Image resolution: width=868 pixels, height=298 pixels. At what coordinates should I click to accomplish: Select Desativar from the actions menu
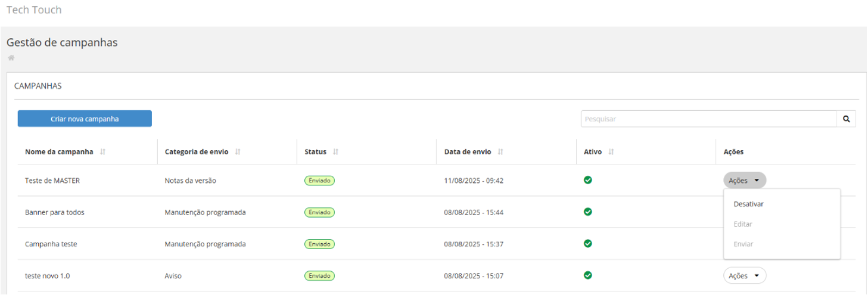[x=749, y=204]
